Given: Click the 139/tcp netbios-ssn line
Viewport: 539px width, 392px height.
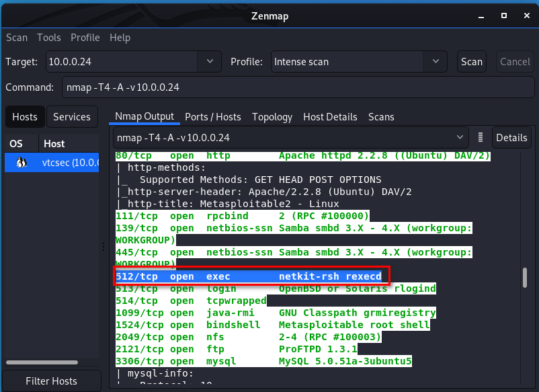Looking at the screenshot, I should click(294, 234).
